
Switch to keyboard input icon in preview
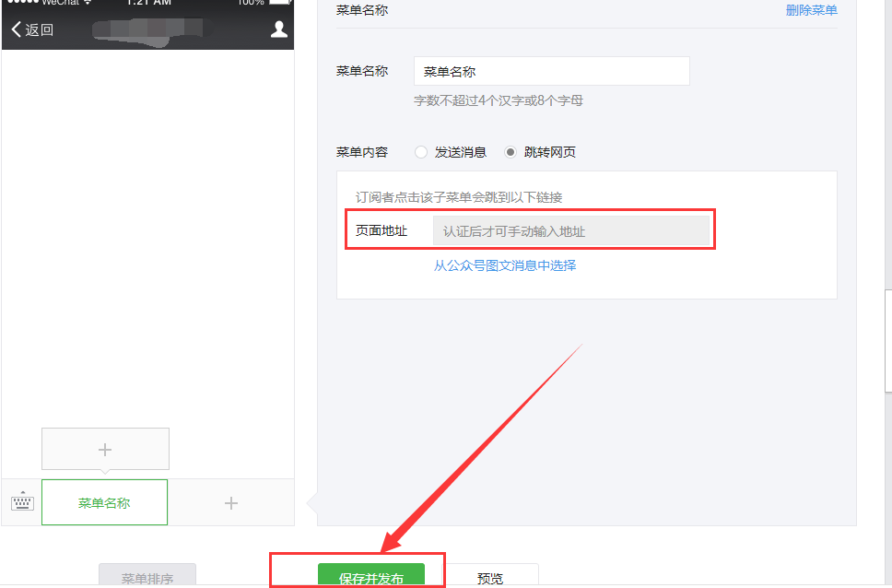[22, 501]
